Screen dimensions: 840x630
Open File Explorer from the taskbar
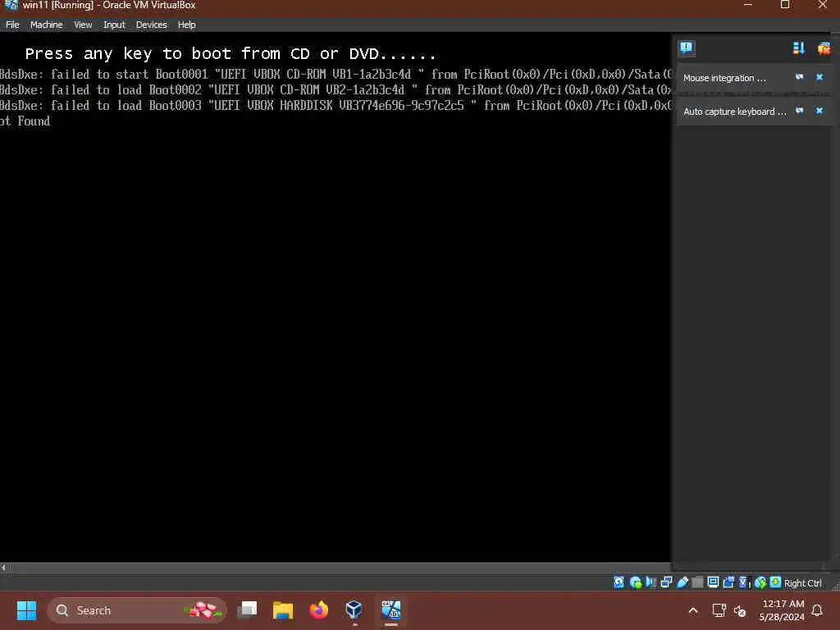click(283, 609)
